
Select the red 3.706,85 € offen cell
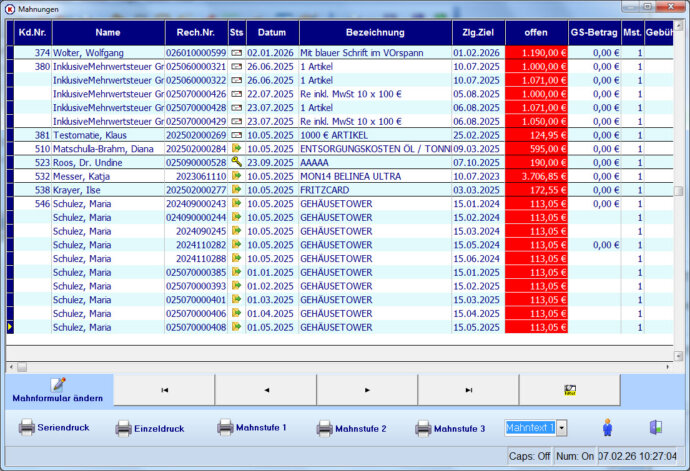535,175
